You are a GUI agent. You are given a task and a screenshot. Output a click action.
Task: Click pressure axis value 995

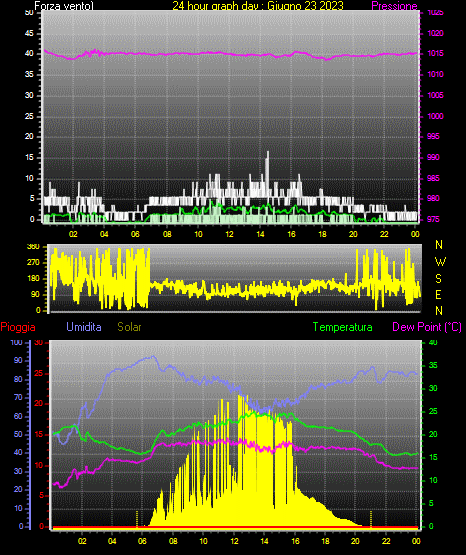tap(433, 136)
